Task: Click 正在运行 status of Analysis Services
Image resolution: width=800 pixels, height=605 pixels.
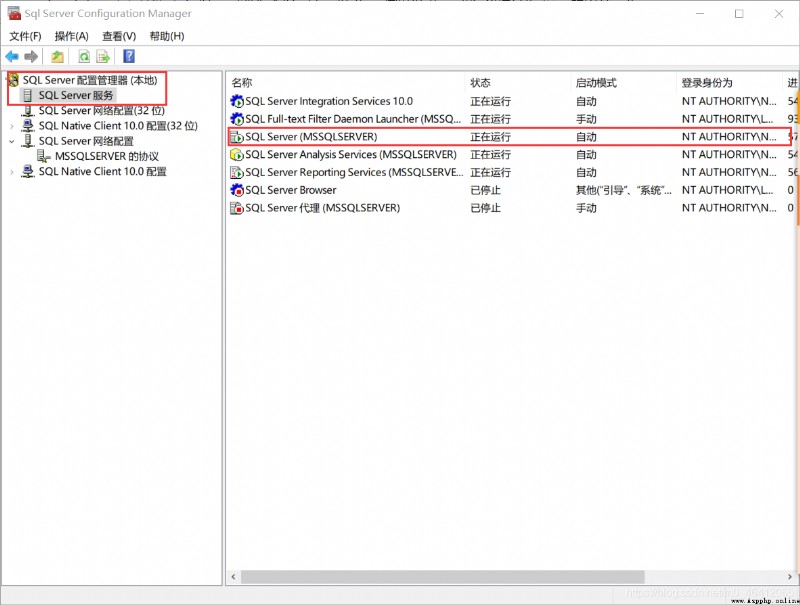Action: click(x=490, y=155)
